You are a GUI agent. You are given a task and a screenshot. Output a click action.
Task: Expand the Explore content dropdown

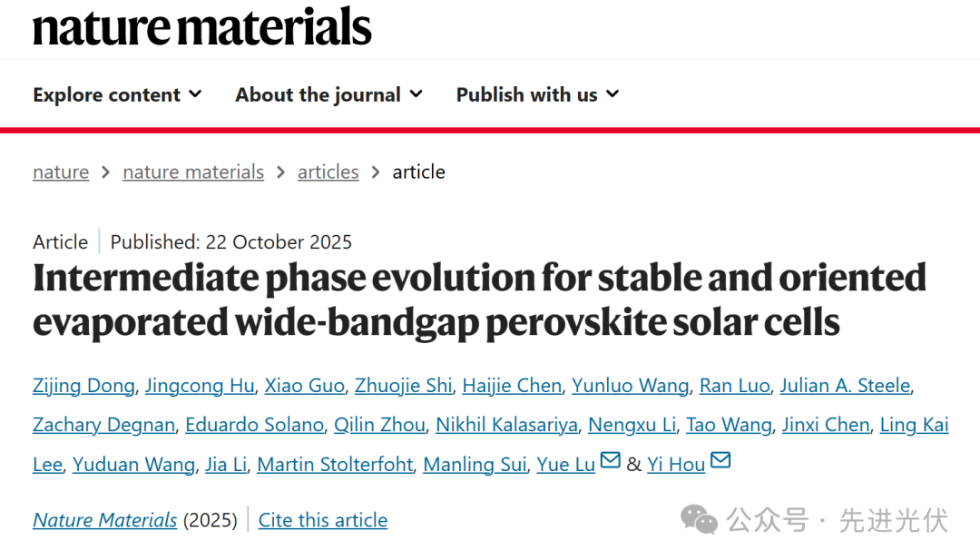pos(117,94)
